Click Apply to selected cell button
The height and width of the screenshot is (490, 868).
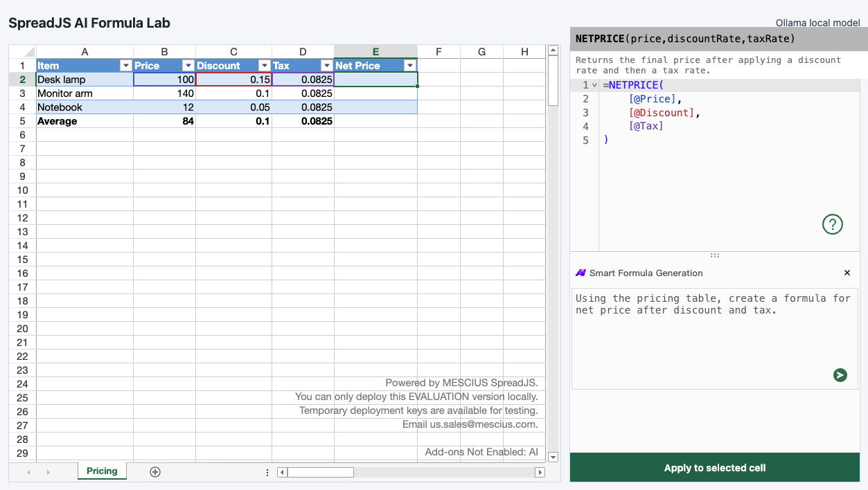[x=715, y=468]
